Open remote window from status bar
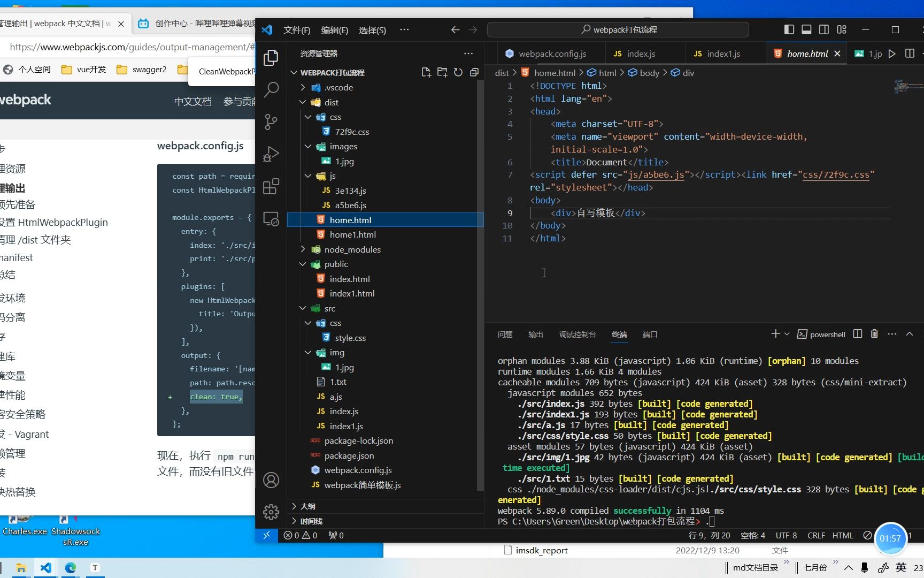 [x=266, y=535]
